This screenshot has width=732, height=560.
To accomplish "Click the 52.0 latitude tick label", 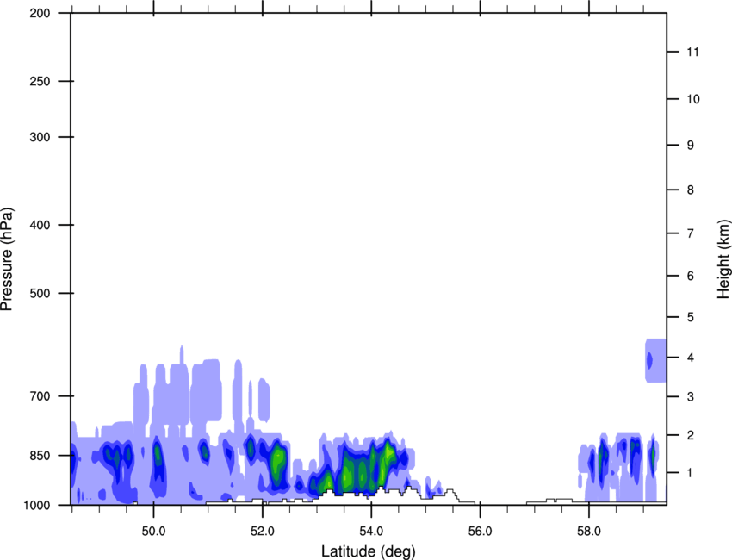I will [x=263, y=532].
